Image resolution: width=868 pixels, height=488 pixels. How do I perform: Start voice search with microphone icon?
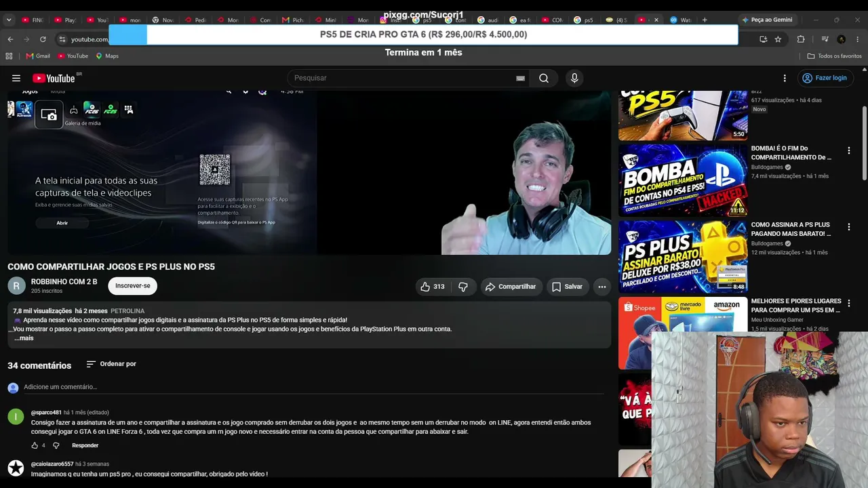(574, 78)
